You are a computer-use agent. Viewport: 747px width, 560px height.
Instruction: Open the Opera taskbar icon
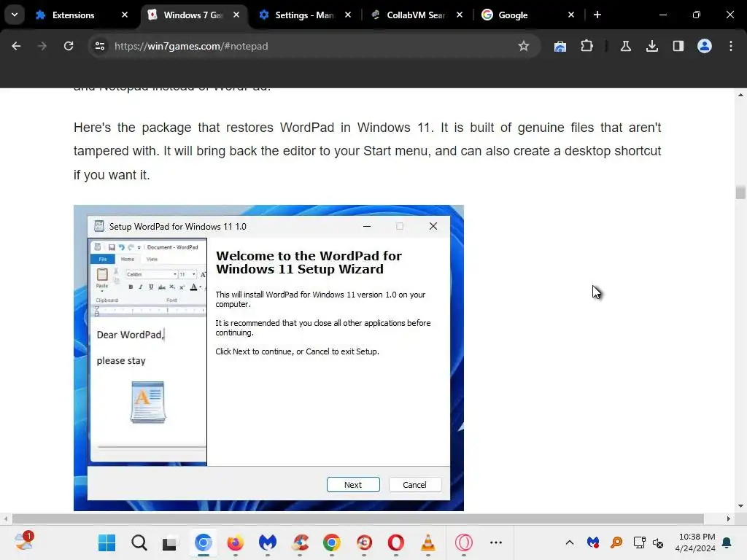[x=396, y=542]
